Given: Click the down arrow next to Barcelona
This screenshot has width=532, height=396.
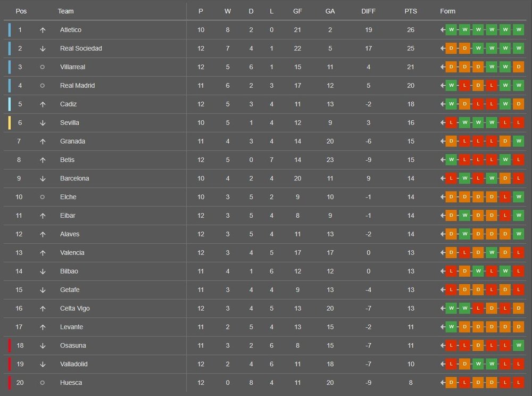Looking at the screenshot, I should pyautogui.click(x=43, y=178).
